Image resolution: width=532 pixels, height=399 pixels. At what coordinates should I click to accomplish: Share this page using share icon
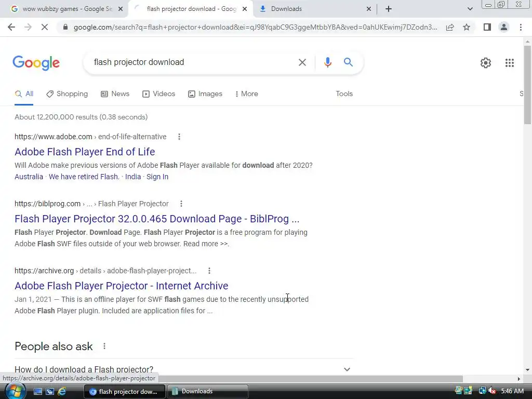[450, 27]
